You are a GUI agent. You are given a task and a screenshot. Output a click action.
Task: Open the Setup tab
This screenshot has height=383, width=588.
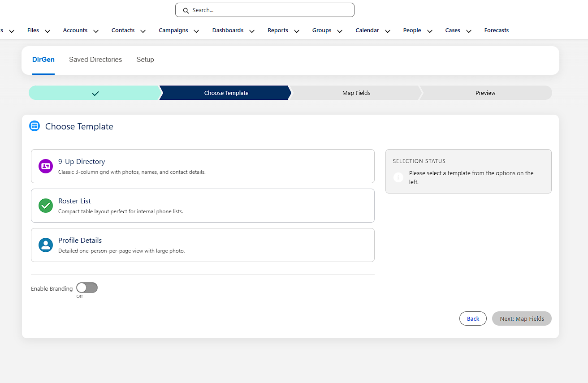145,59
